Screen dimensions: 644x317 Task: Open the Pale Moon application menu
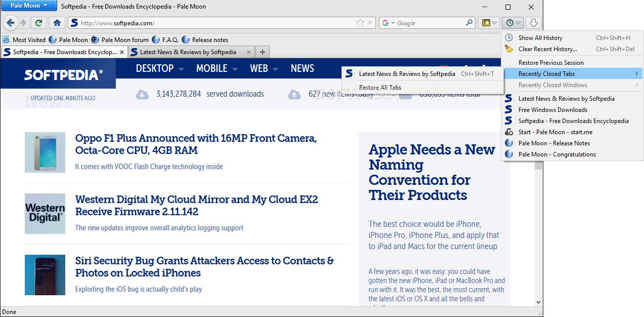(29, 6)
